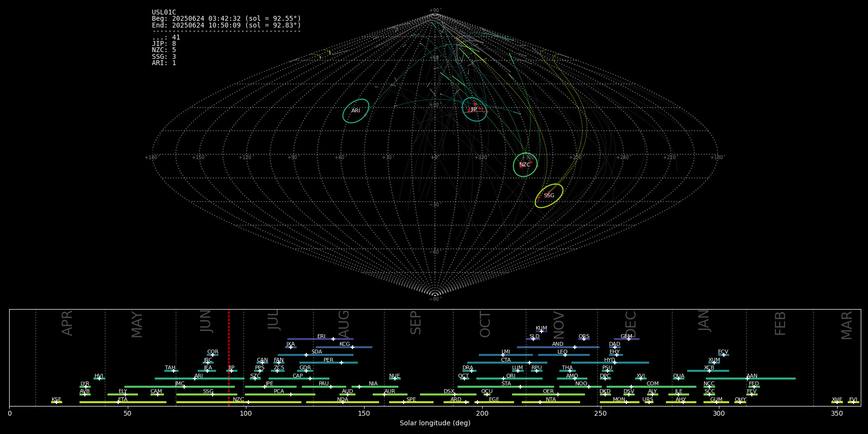Click the ERI shower label in timeline

tap(322, 337)
